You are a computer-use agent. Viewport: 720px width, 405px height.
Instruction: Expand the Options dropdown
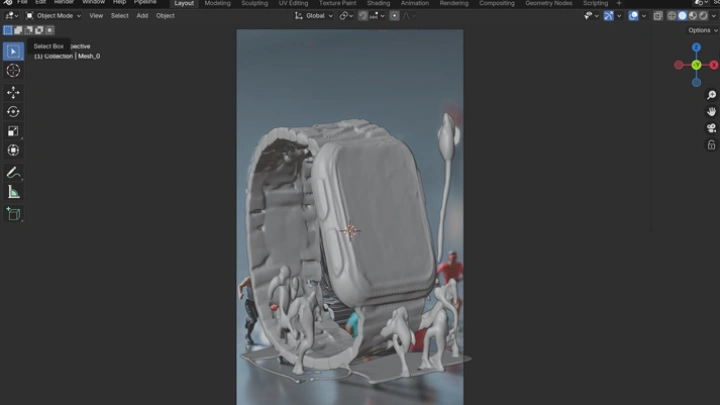[703, 30]
